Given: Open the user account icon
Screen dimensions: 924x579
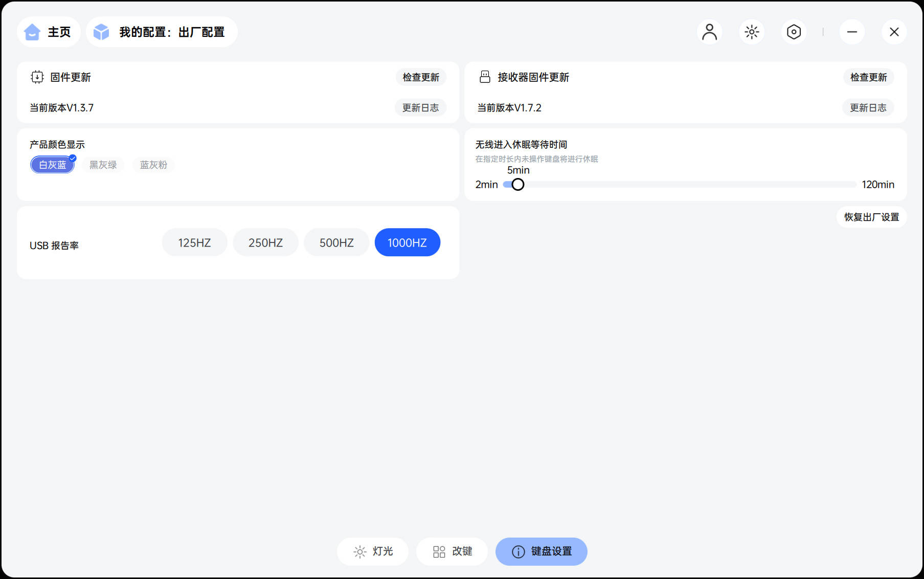Looking at the screenshot, I should (x=709, y=32).
